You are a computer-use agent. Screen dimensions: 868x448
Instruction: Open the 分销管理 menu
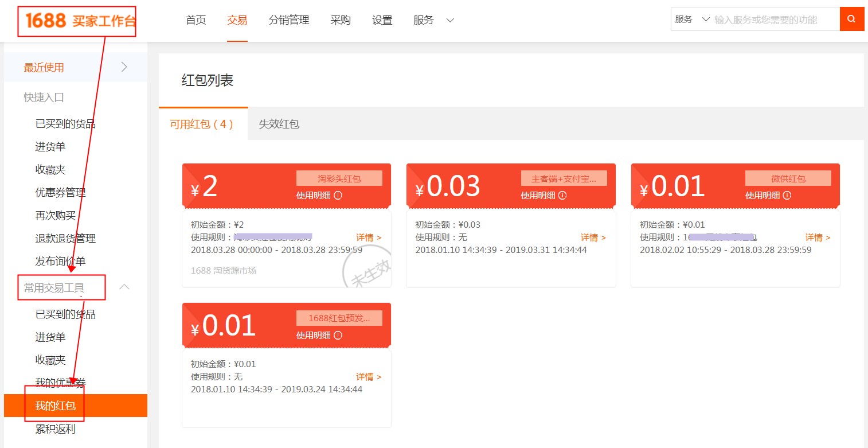(289, 20)
